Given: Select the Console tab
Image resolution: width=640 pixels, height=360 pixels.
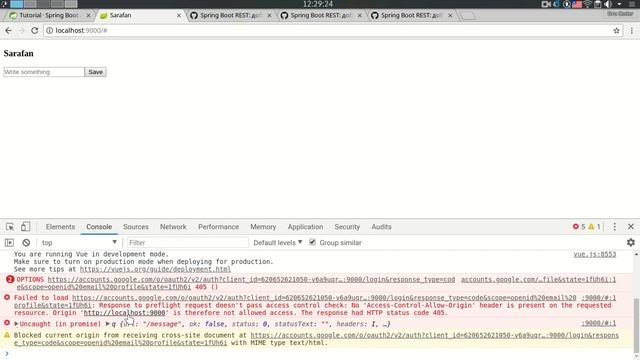Looking at the screenshot, I should coord(99,227).
